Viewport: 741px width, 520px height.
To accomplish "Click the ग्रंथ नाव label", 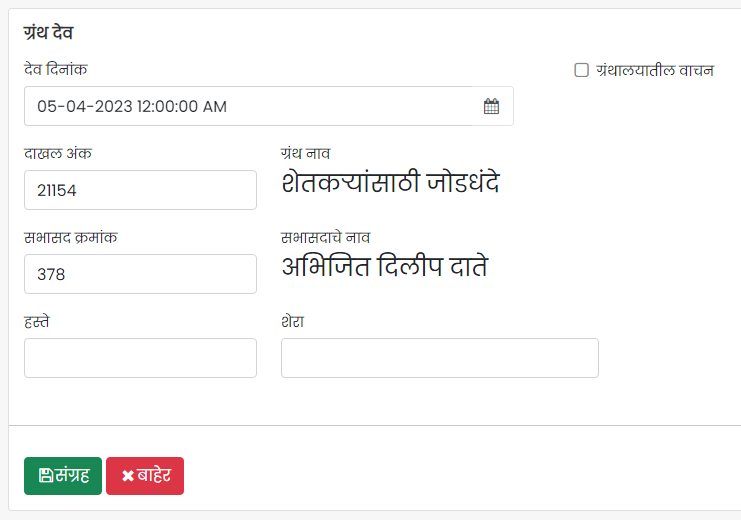I will click(x=305, y=153).
